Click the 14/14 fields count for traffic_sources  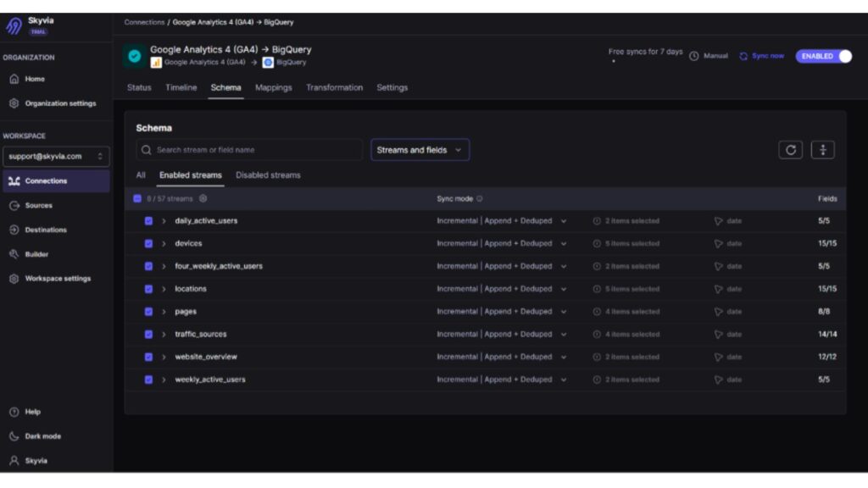(827, 334)
